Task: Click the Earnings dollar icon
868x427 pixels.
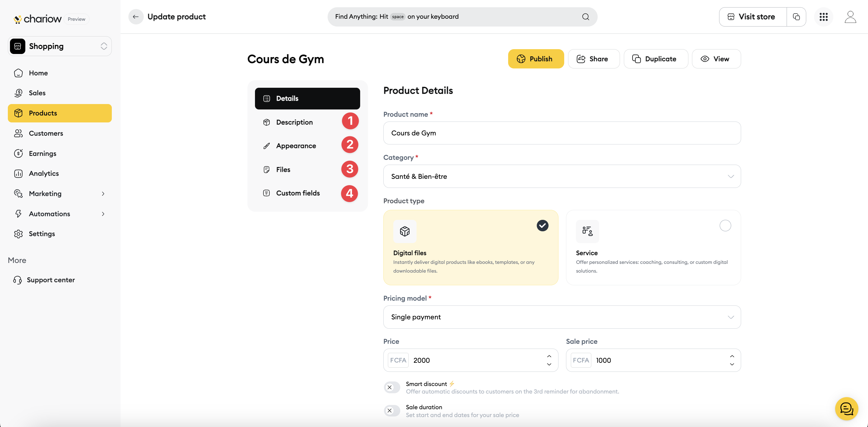Action: pyautogui.click(x=18, y=153)
